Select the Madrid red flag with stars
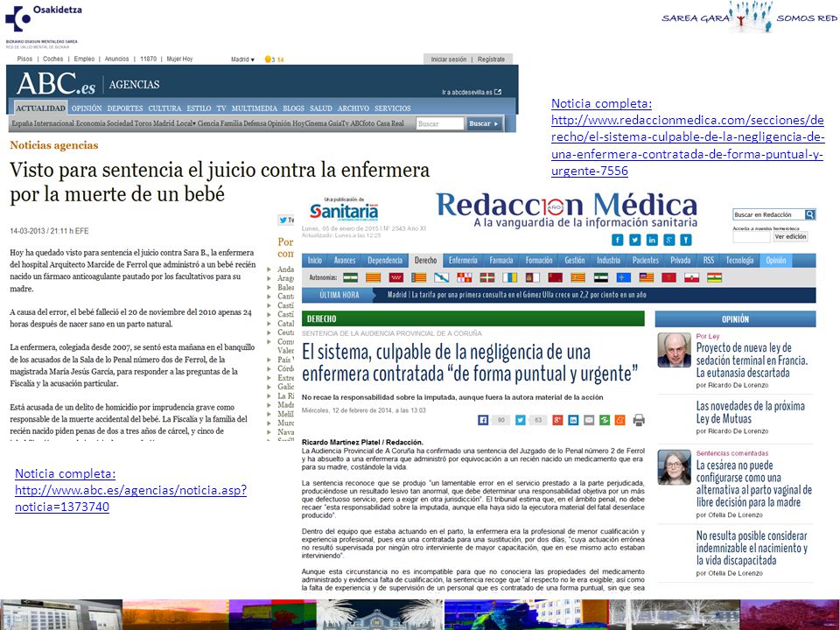This screenshot has width=840, height=630. [395, 277]
